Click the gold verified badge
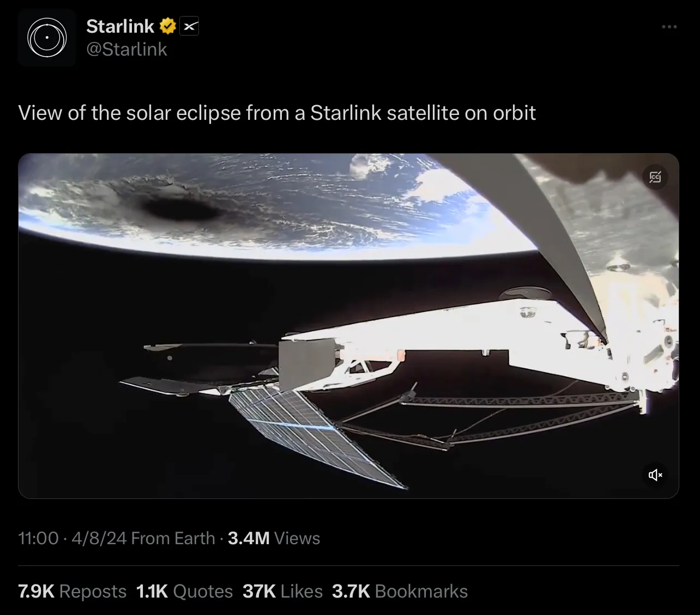700x615 pixels. tap(168, 26)
